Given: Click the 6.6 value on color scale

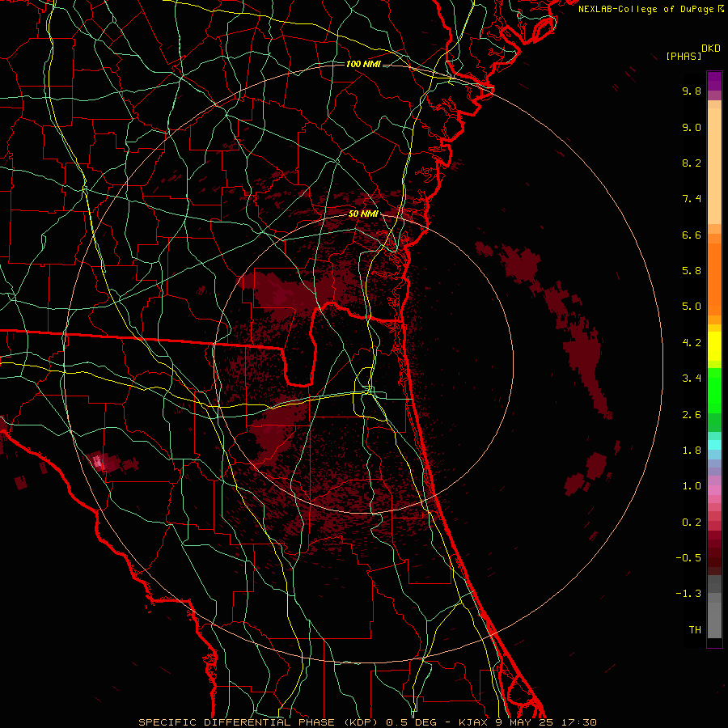Looking at the screenshot, I should click(x=692, y=235).
